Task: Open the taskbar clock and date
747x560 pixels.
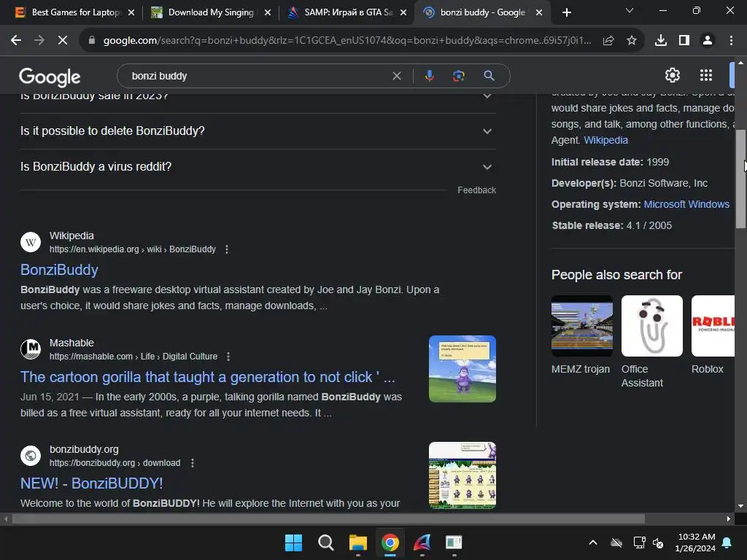Action: pyautogui.click(x=695, y=542)
